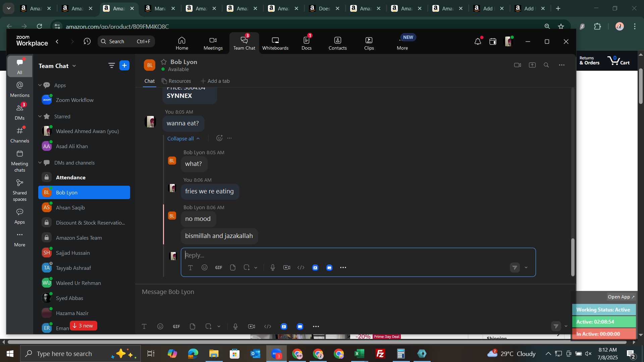
Task: Record audio message in reply box
Action: coord(273,267)
